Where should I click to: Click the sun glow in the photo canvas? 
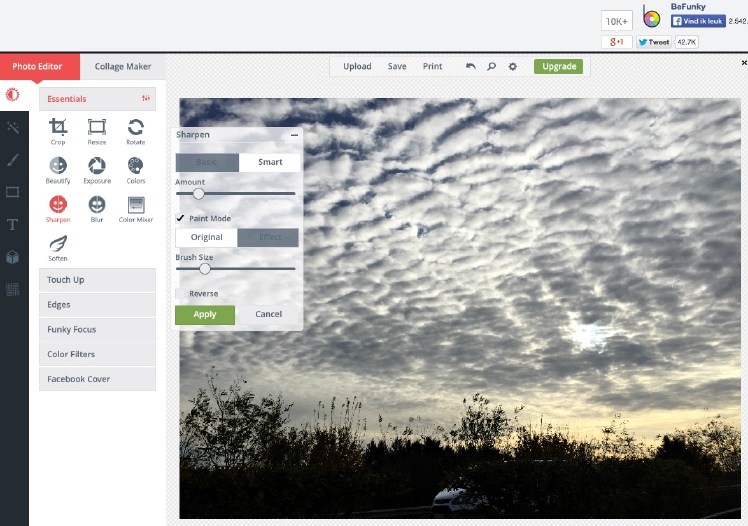586,335
